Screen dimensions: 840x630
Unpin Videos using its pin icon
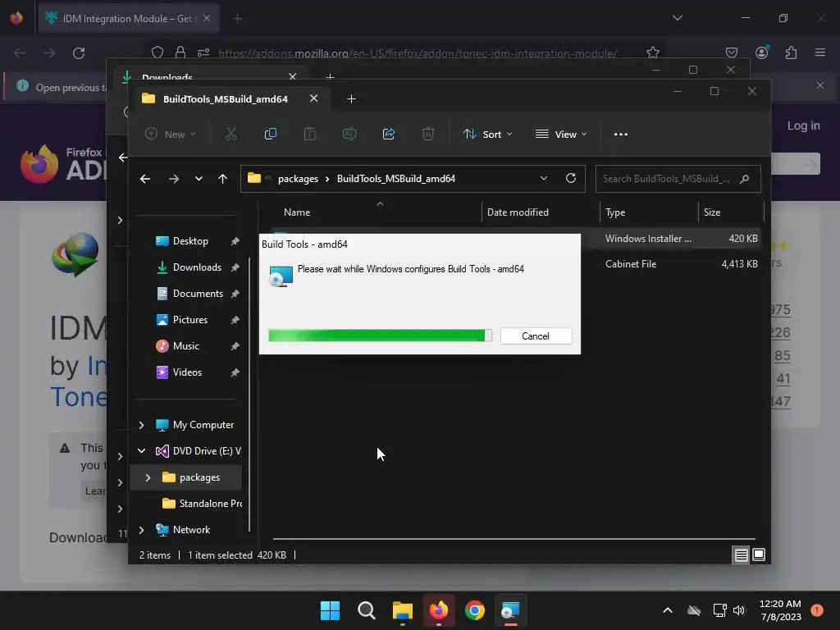[235, 372]
